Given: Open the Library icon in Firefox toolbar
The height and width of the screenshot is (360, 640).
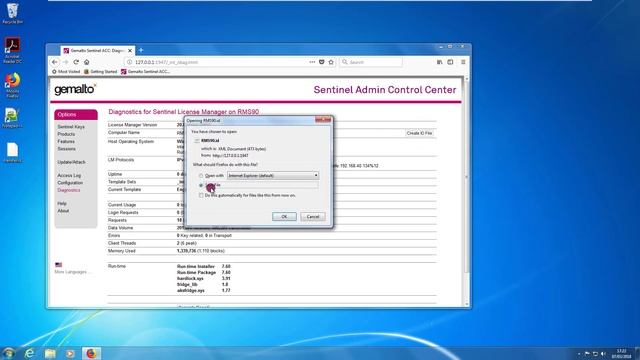Looking at the screenshot, I should pyautogui.click(x=440, y=62).
